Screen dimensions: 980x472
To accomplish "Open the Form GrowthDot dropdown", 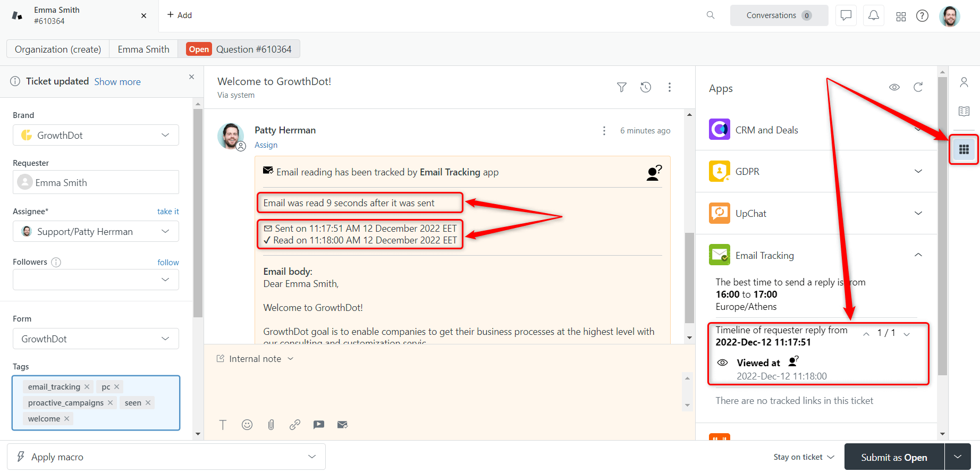I will point(96,339).
